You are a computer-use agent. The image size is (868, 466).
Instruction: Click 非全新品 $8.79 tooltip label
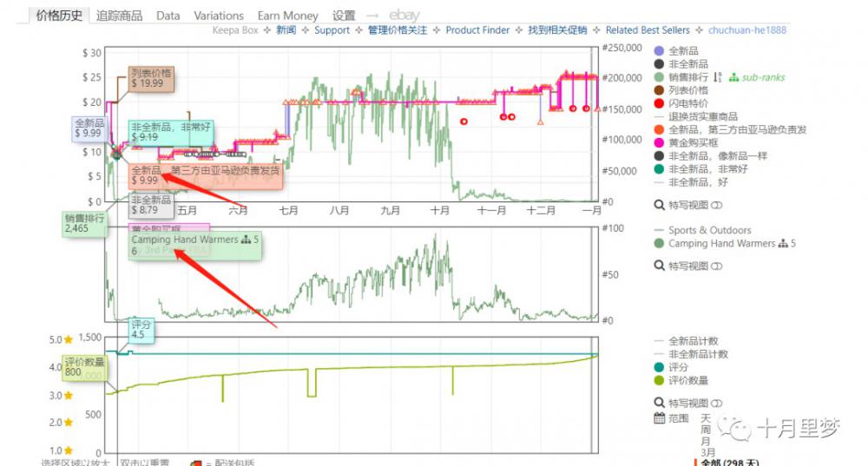pyautogui.click(x=151, y=205)
